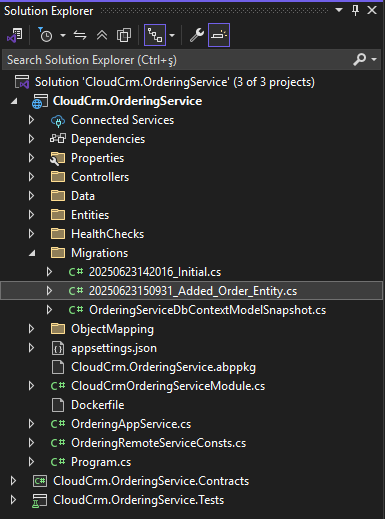Expand the Controllers folder
The width and height of the screenshot is (385, 519).
(31, 177)
